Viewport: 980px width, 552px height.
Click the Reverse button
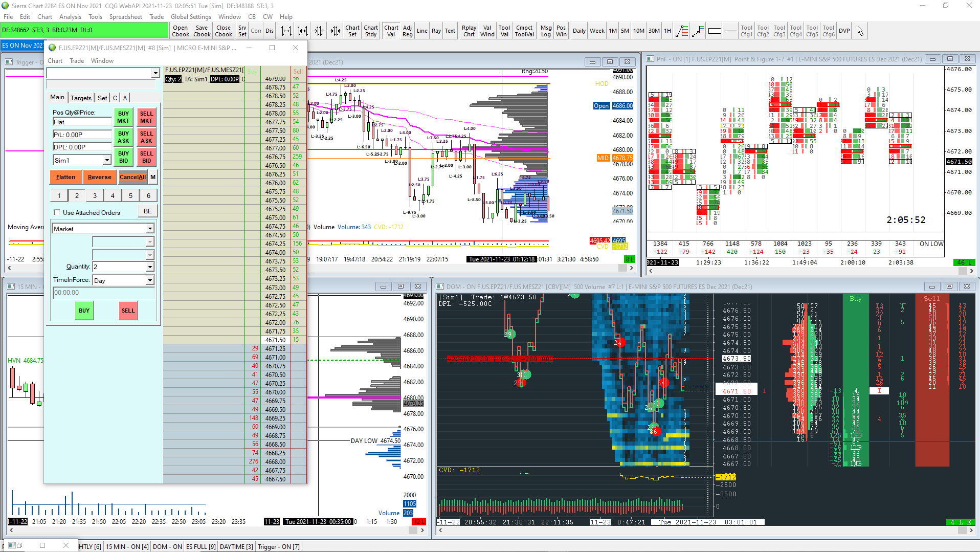point(100,178)
